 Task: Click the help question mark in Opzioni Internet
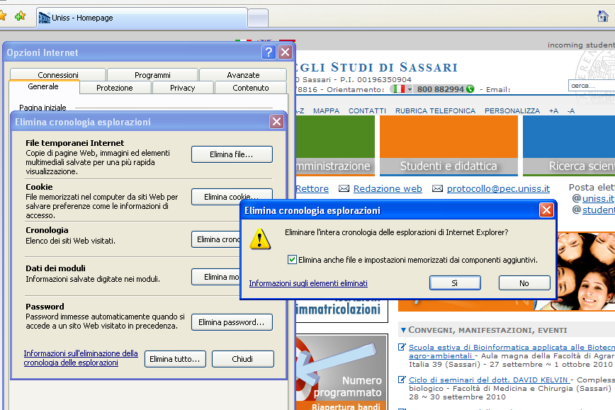tap(267, 52)
